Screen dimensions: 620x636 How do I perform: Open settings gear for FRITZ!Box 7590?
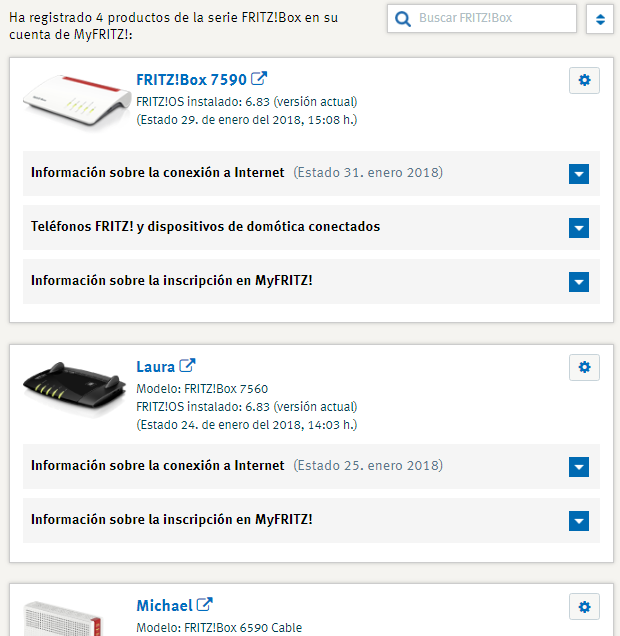pos(584,80)
